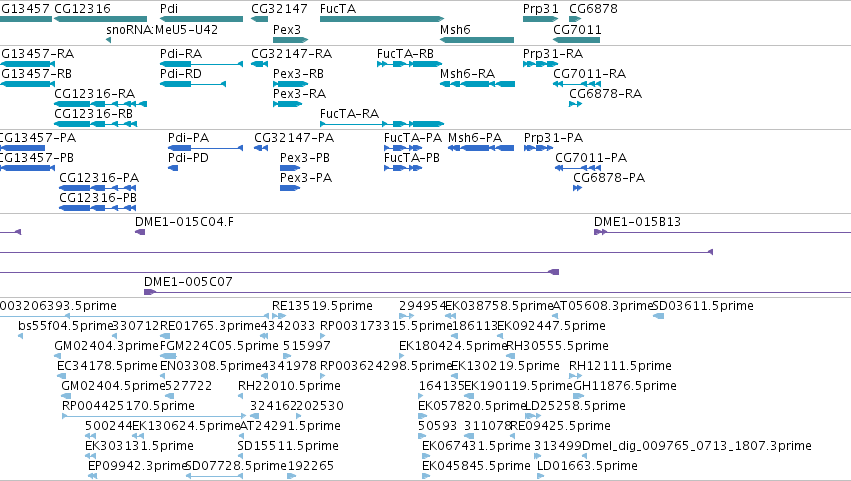Screen dimensions: 851x481
Task: Click the CG12316-RB transcript label
Action: coord(93,113)
